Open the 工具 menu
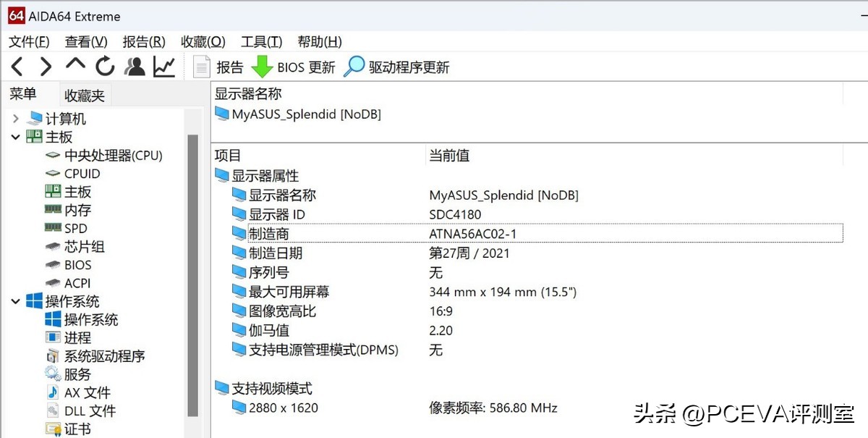This screenshot has height=438, width=868. point(260,41)
